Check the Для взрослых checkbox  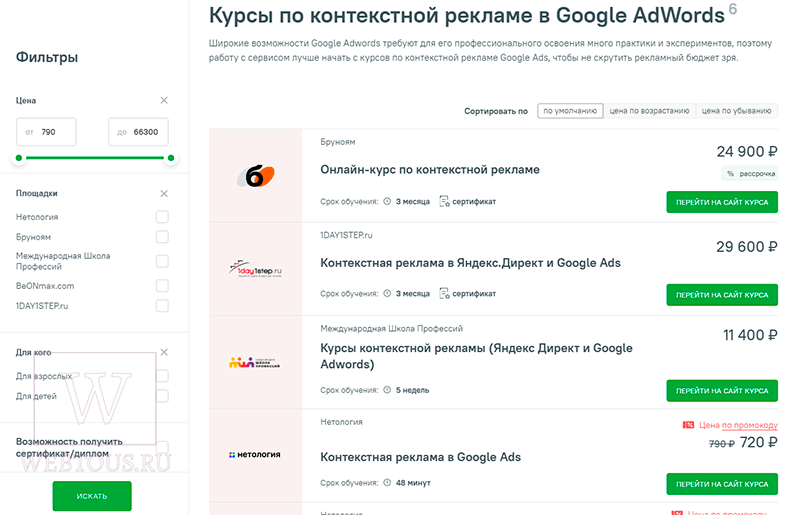(162, 376)
